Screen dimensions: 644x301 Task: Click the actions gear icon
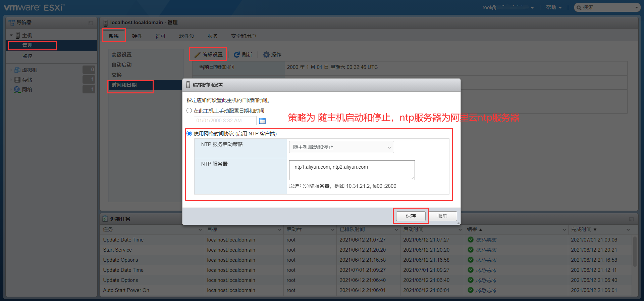tap(266, 55)
